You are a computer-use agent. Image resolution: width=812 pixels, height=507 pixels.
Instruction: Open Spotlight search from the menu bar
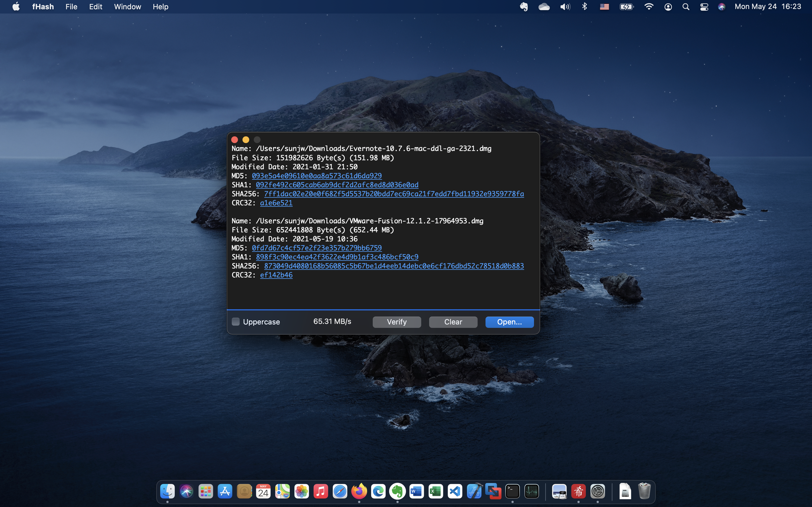(685, 6)
